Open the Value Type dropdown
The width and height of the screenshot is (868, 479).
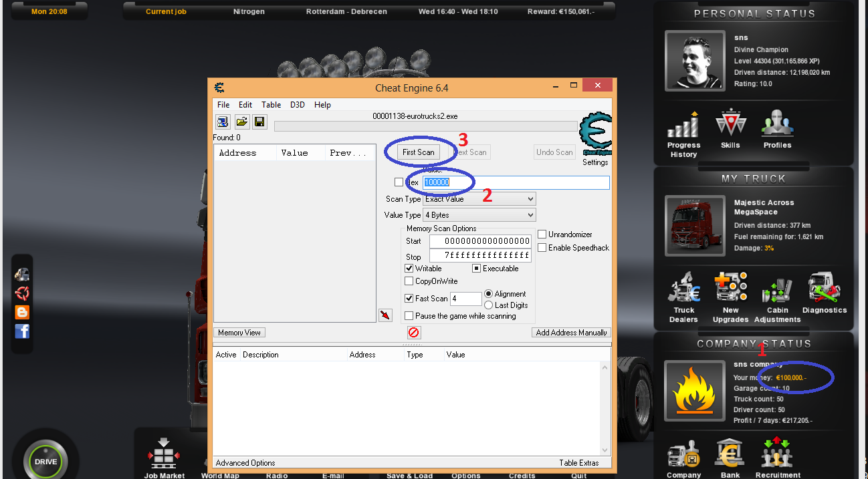pyautogui.click(x=477, y=214)
